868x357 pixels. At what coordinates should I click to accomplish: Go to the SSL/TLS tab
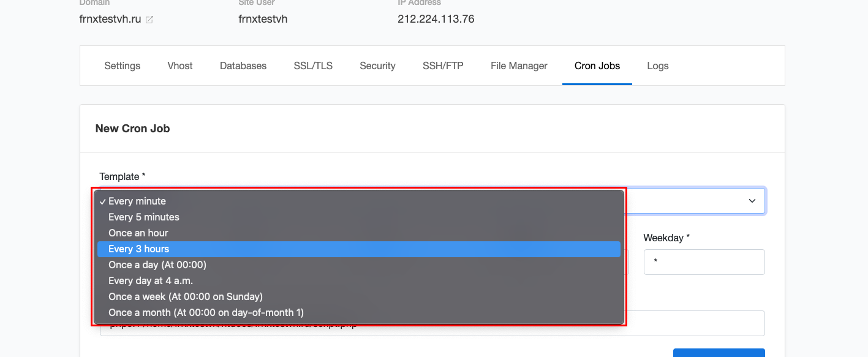tap(313, 66)
